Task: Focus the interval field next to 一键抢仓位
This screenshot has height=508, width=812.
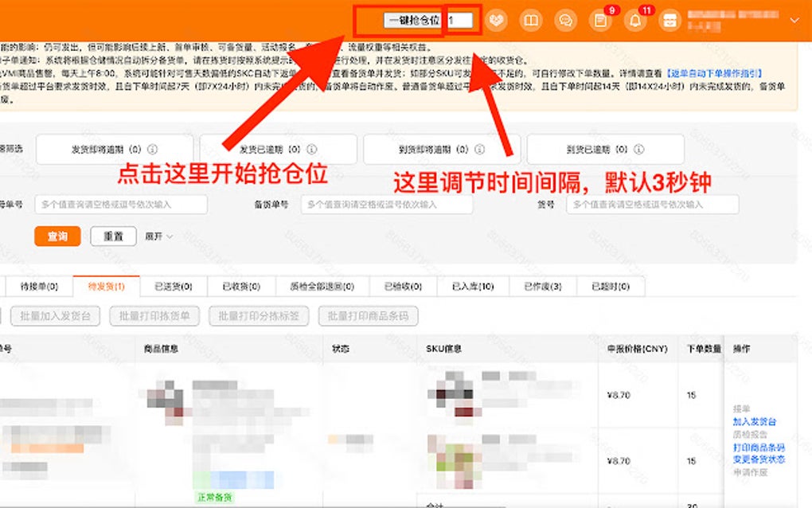Action: (x=460, y=20)
